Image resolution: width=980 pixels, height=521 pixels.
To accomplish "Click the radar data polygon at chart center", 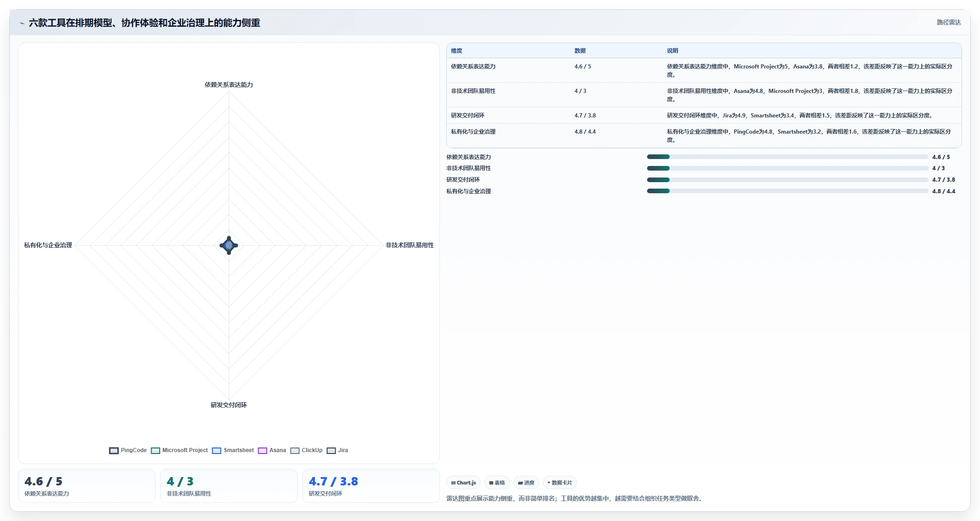I will tap(229, 245).
